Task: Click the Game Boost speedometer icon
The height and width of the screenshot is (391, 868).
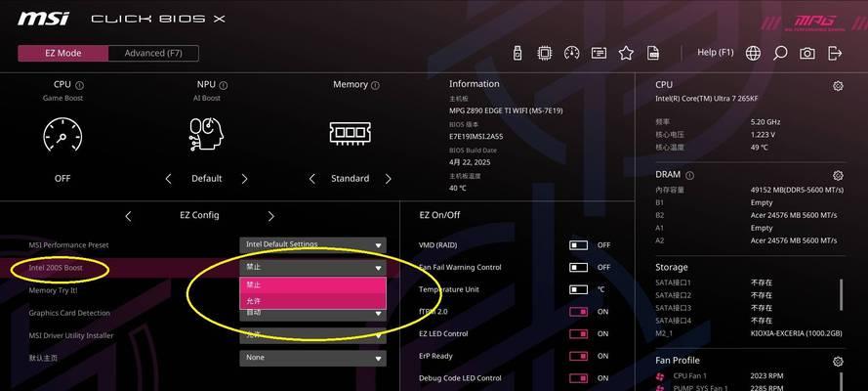Action: pyautogui.click(x=62, y=135)
